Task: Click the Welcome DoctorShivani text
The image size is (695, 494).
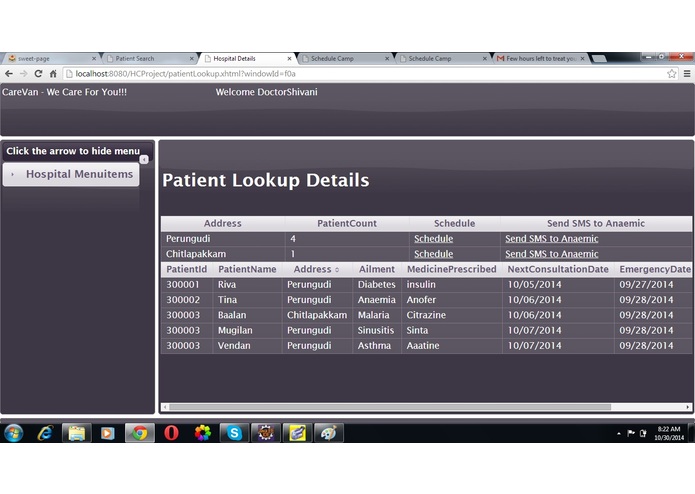Action: 266,93
